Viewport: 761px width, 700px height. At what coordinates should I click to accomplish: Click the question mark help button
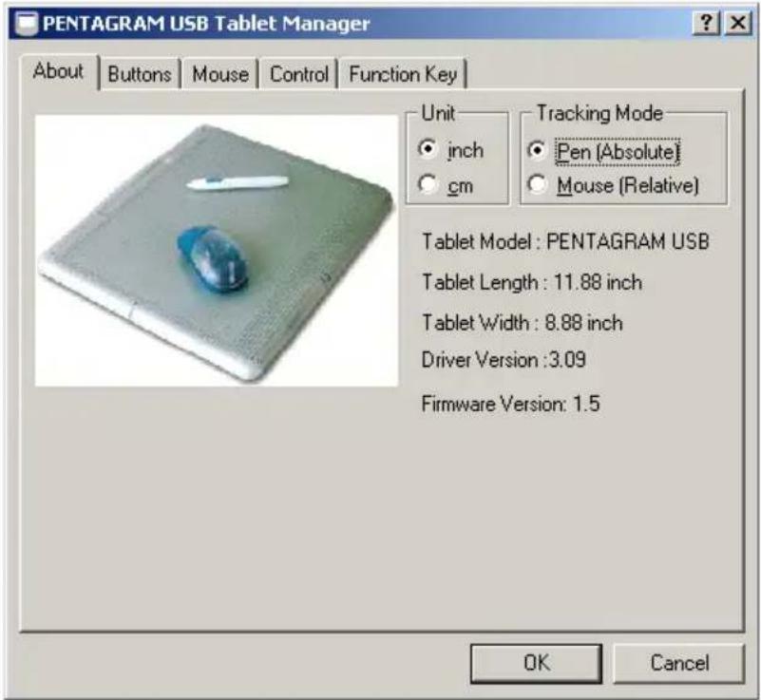tap(707, 23)
